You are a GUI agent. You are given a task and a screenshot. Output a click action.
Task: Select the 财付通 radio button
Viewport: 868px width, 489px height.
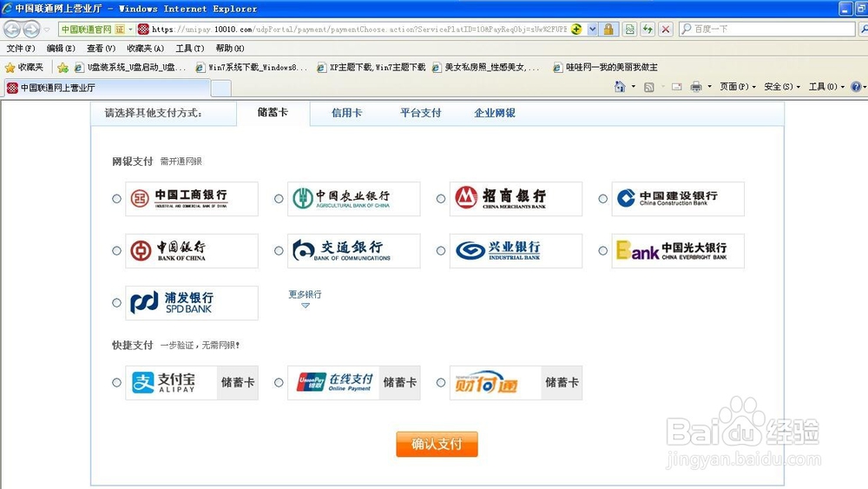[x=441, y=382]
